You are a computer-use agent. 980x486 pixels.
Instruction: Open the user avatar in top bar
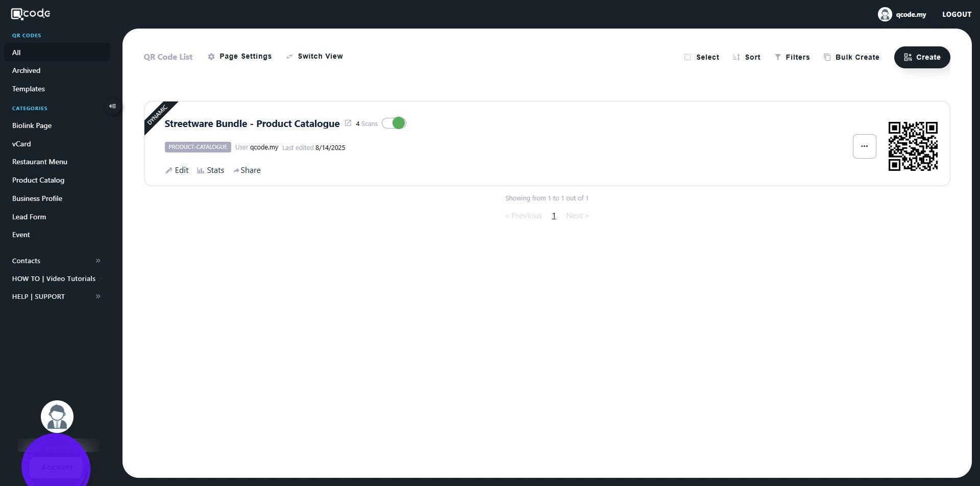885,14
